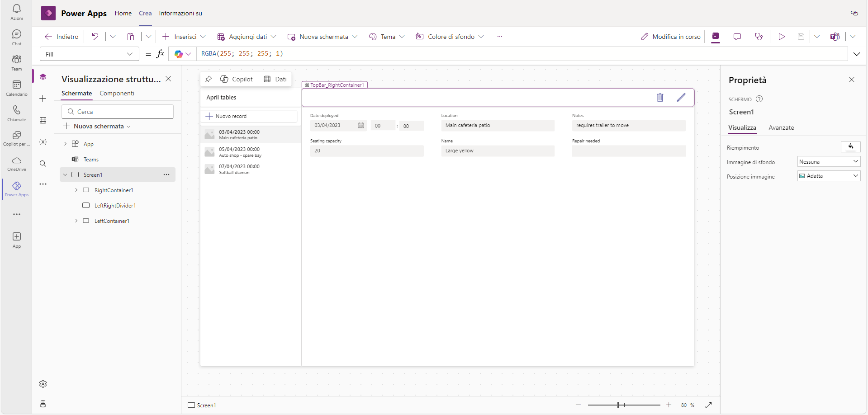Click the zoom in plus button
868x415 pixels.
[669, 405]
